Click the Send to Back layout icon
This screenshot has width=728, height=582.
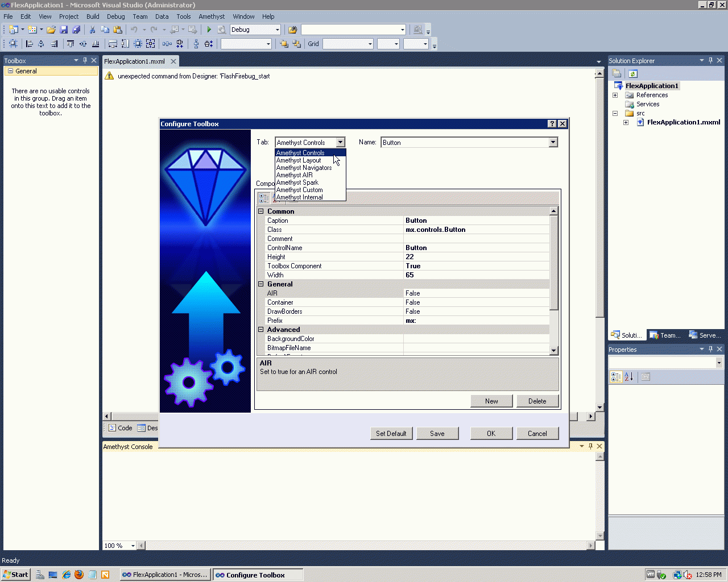point(296,44)
